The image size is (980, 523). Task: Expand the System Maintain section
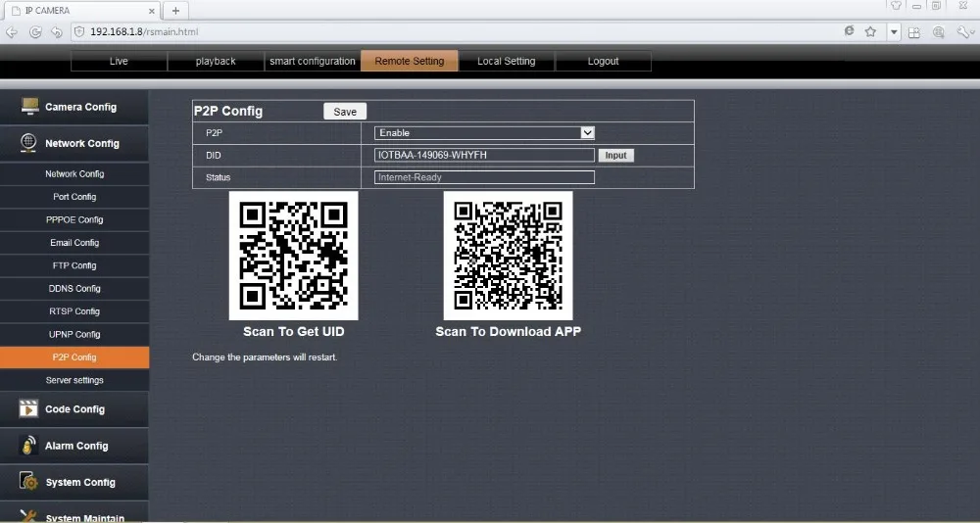pos(74,513)
